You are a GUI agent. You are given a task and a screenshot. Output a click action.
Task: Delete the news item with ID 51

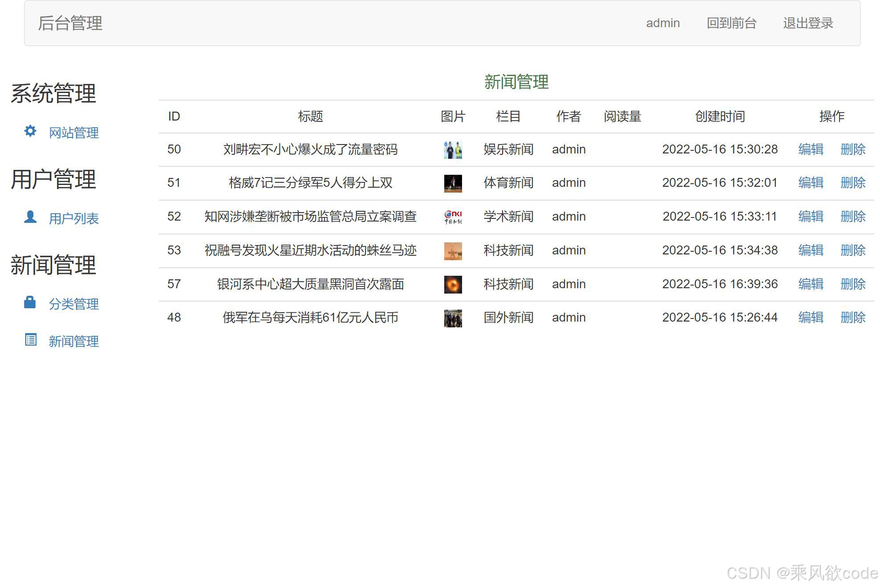pos(852,183)
